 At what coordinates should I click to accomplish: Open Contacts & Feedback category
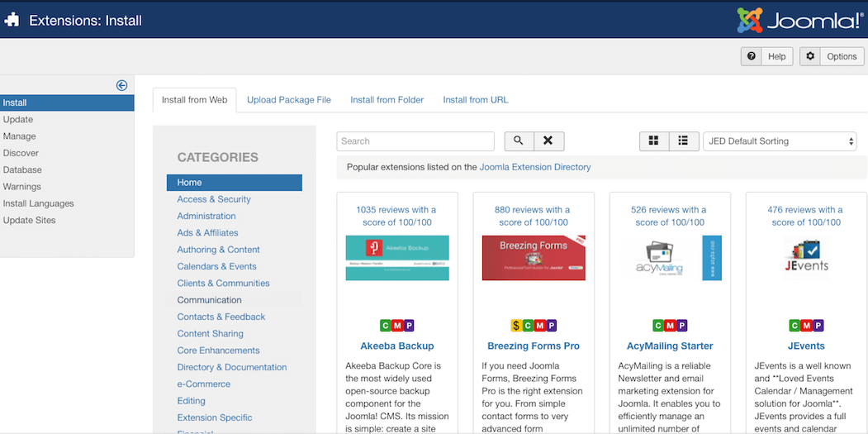point(221,317)
